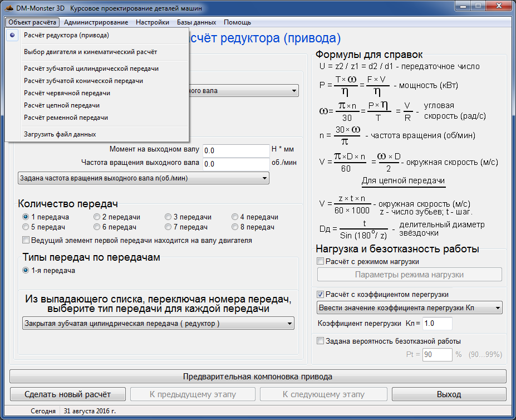Select 3 передачи radio button
Image resolution: width=516 pixels, height=420 pixels.
(x=168, y=217)
